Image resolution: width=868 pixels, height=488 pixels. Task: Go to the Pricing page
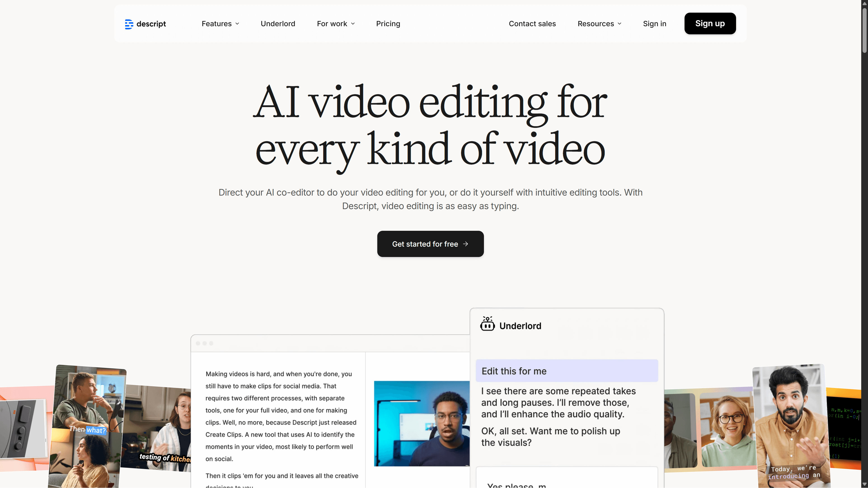[388, 23]
